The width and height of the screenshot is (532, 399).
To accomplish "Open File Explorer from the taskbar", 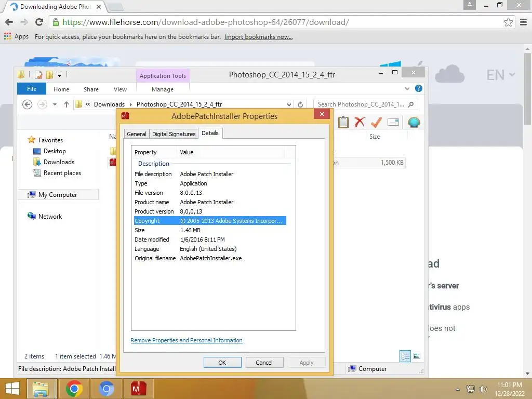I will (x=41, y=389).
